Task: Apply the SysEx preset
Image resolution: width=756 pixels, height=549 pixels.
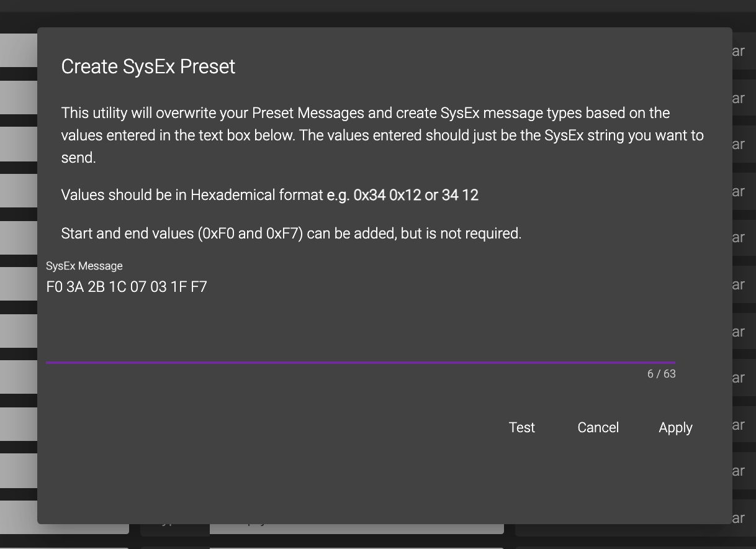Action: [675, 427]
